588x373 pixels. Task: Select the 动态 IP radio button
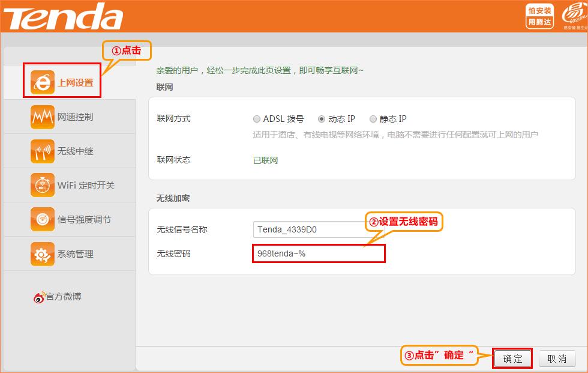point(322,119)
